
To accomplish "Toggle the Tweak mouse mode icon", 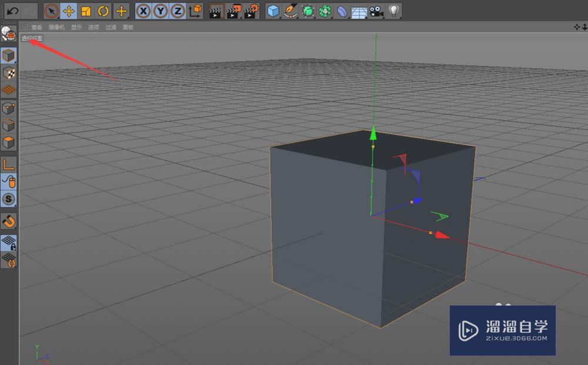I will click(x=9, y=182).
